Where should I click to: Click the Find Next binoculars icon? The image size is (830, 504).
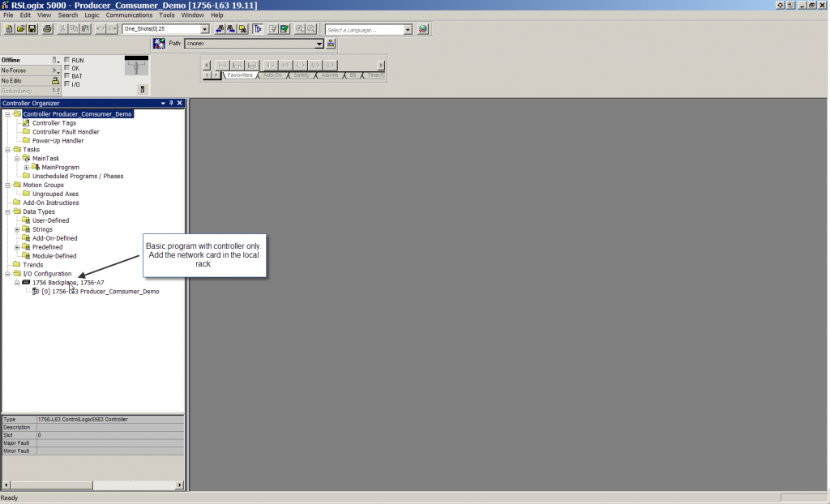[231, 29]
